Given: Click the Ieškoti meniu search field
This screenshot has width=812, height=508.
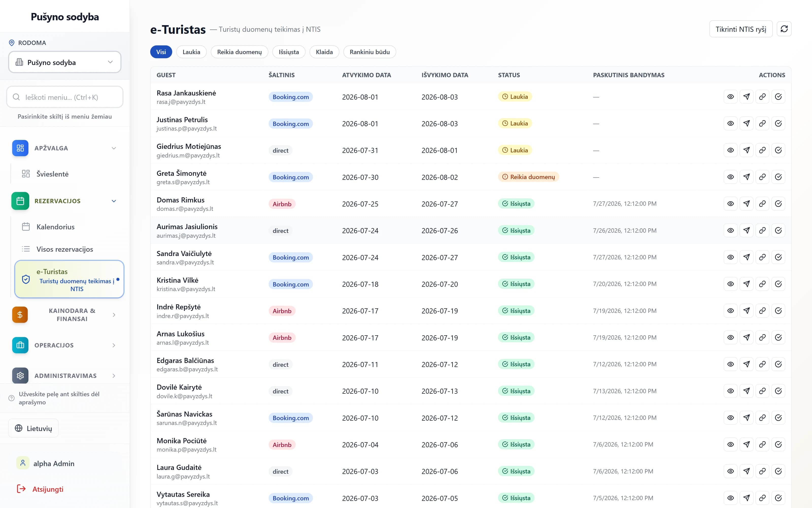Looking at the screenshot, I should coord(65,97).
